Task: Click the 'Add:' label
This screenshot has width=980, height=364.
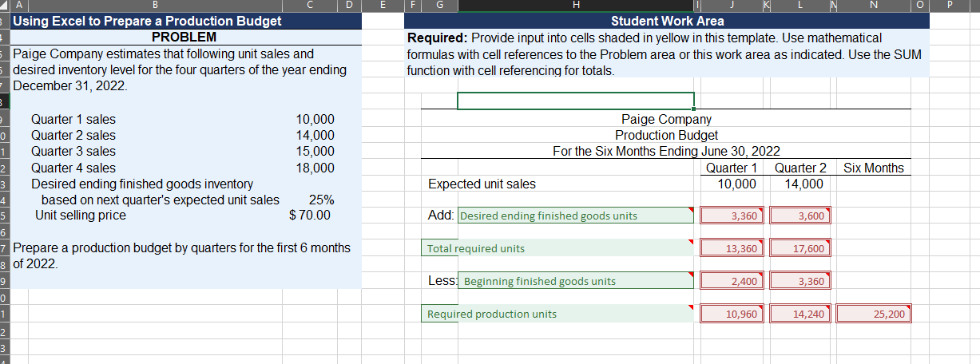Action: 441,216
